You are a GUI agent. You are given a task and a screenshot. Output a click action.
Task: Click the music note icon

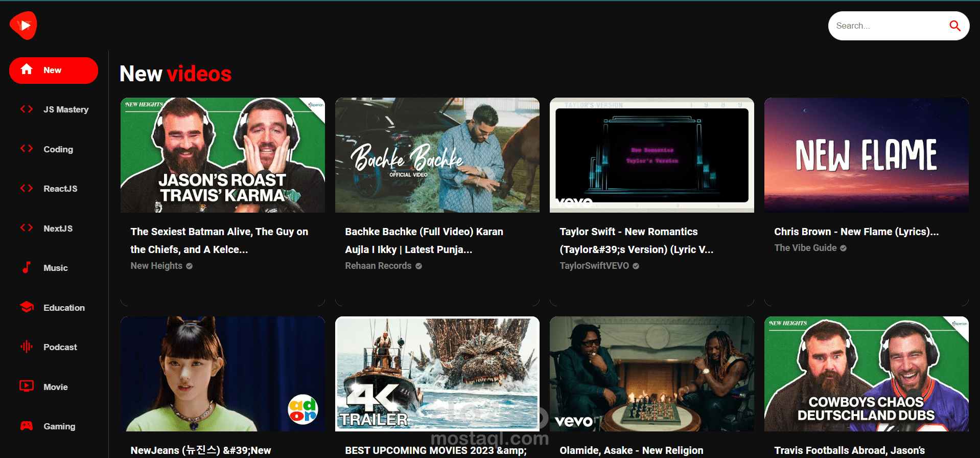click(27, 267)
